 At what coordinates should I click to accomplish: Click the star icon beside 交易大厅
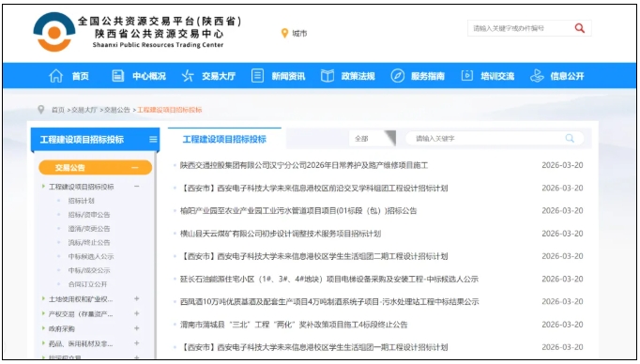click(x=188, y=76)
